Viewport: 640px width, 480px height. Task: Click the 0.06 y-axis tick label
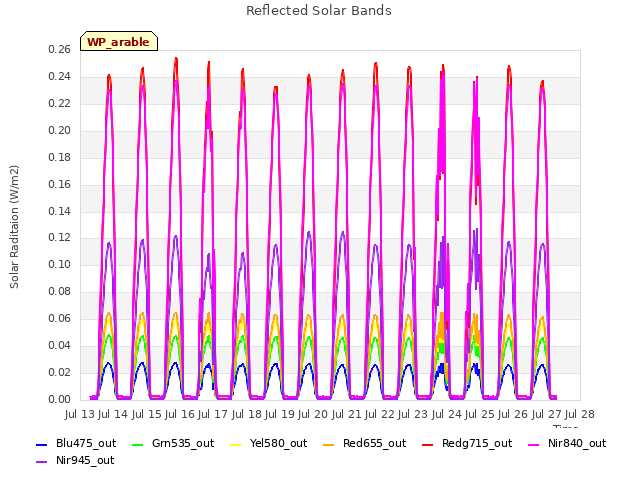pos(59,318)
